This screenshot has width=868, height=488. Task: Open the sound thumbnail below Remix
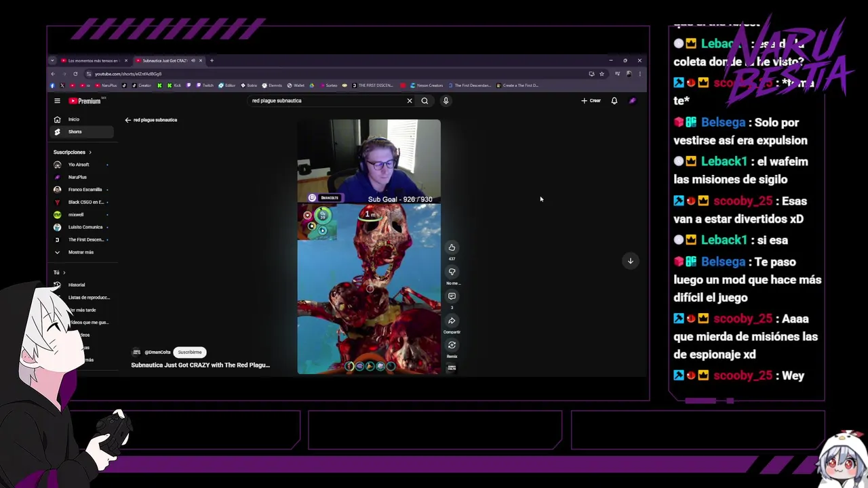click(452, 368)
